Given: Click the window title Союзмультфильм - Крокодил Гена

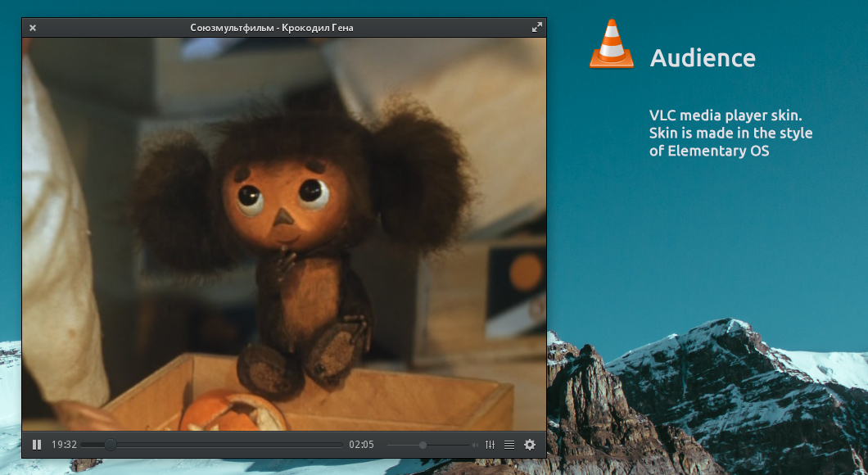Looking at the screenshot, I should pos(272,28).
